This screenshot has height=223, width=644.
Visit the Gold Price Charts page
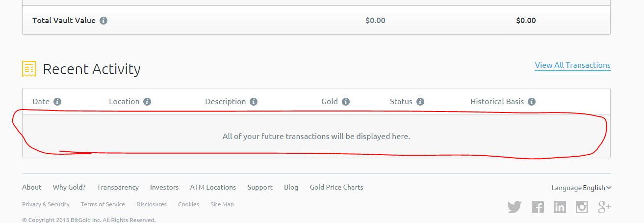click(336, 187)
